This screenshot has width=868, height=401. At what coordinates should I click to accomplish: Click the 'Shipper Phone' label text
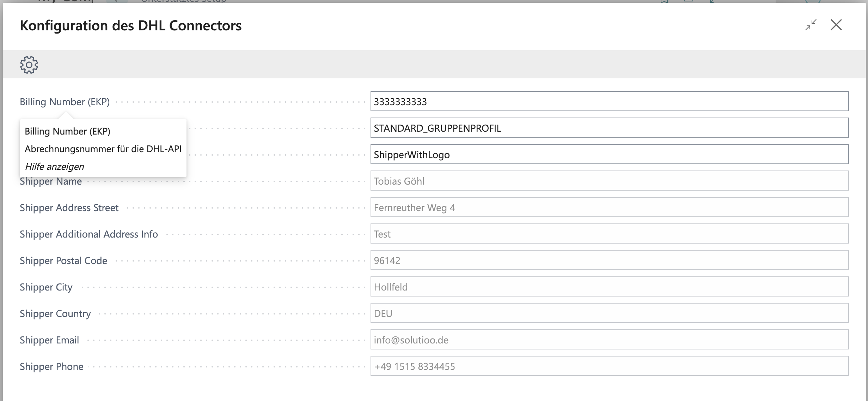(51, 366)
